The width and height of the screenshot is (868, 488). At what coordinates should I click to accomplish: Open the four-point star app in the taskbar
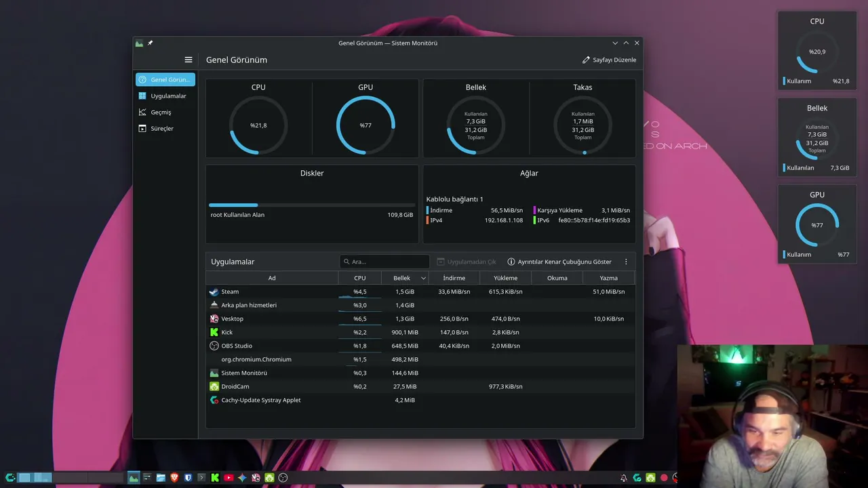pos(242,478)
